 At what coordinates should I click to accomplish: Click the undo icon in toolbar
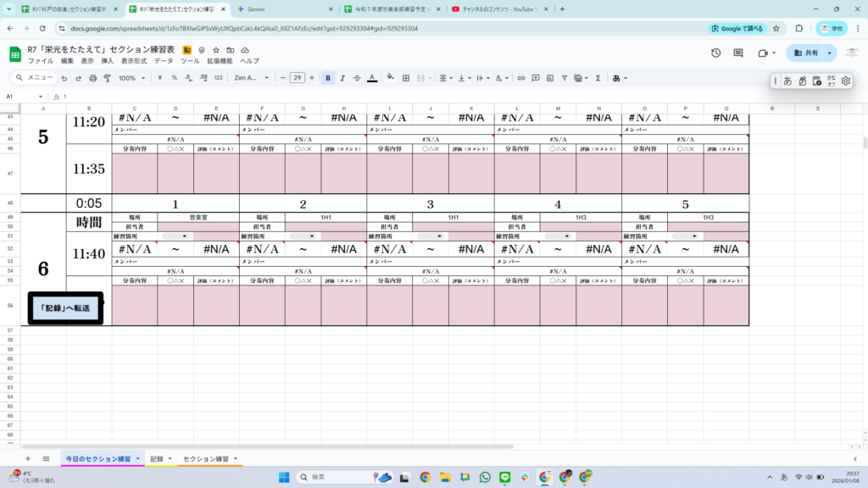pos(64,78)
